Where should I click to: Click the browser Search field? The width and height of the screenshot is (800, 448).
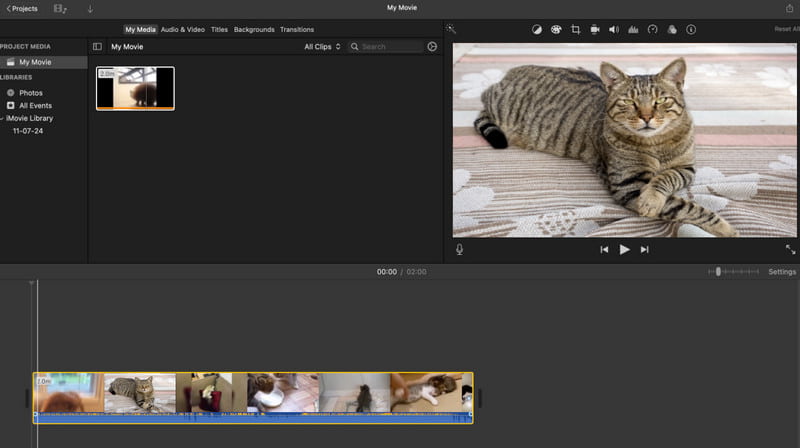pyautogui.click(x=386, y=46)
